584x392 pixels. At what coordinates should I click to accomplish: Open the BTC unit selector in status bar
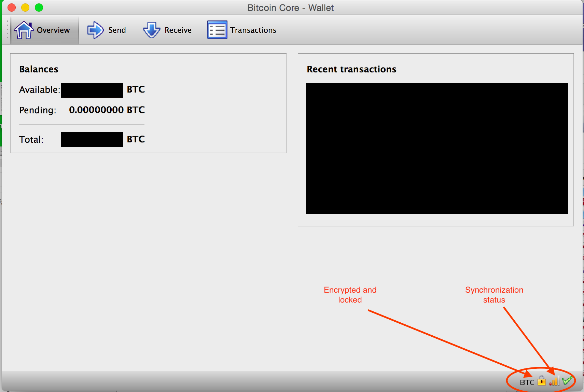(527, 382)
